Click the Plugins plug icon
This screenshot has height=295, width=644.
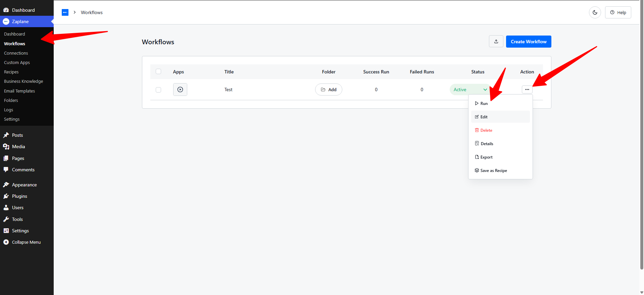point(6,196)
